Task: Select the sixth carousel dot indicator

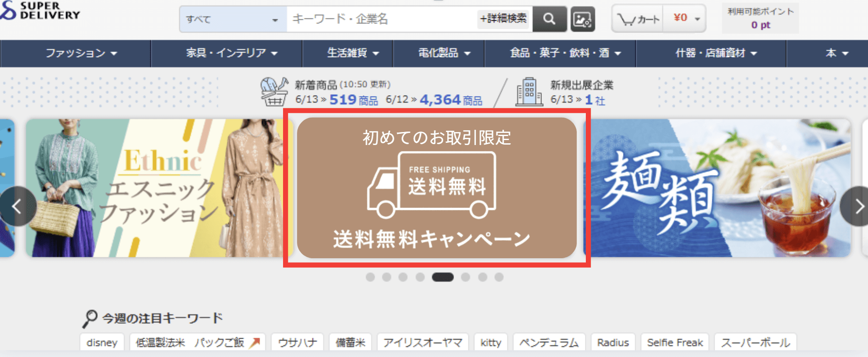Action: coord(466,277)
